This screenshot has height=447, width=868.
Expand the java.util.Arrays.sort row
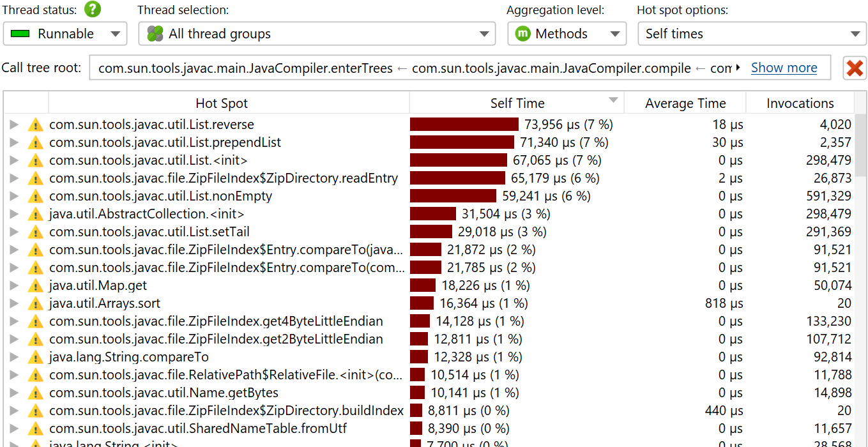coord(14,303)
